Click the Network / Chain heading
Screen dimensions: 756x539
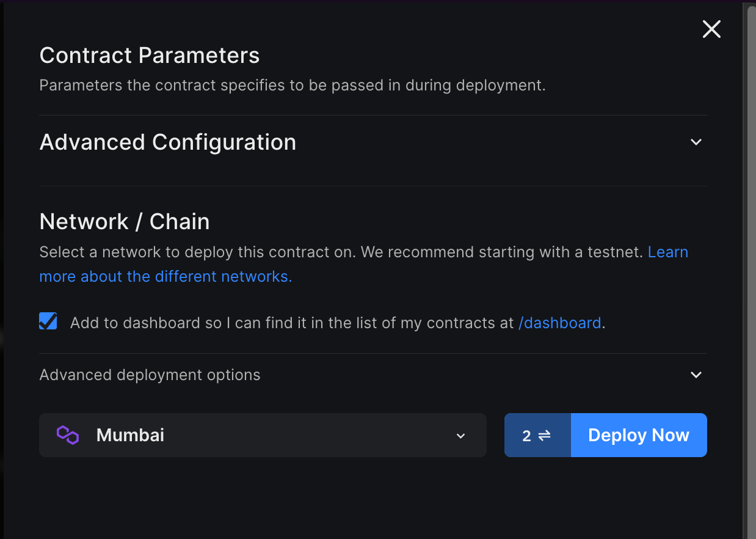(125, 222)
